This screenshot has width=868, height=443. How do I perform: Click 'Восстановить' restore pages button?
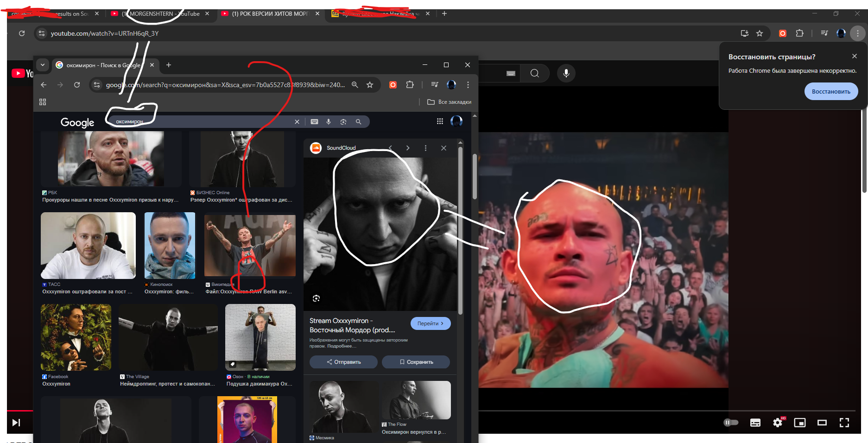[831, 91]
